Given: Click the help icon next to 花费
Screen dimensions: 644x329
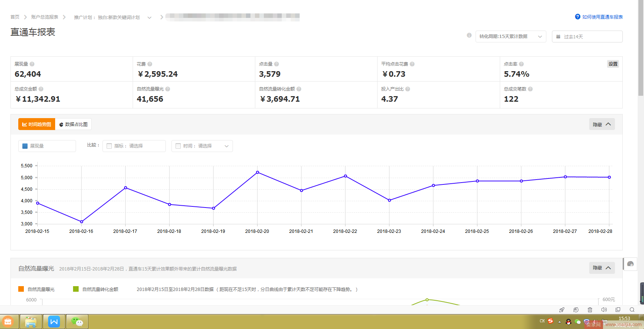Looking at the screenshot, I should coord(150,64).
